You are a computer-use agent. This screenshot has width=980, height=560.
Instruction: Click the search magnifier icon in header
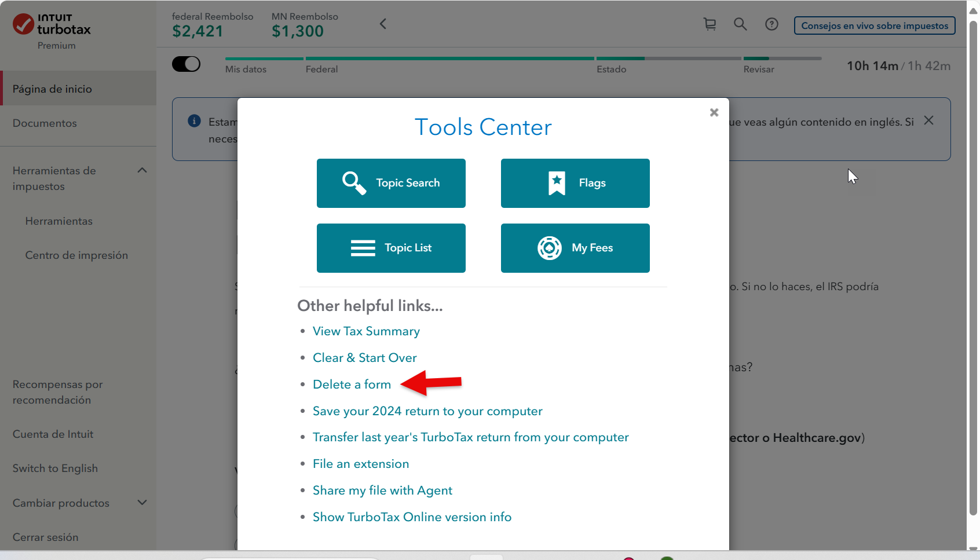[x=740, y=24]
